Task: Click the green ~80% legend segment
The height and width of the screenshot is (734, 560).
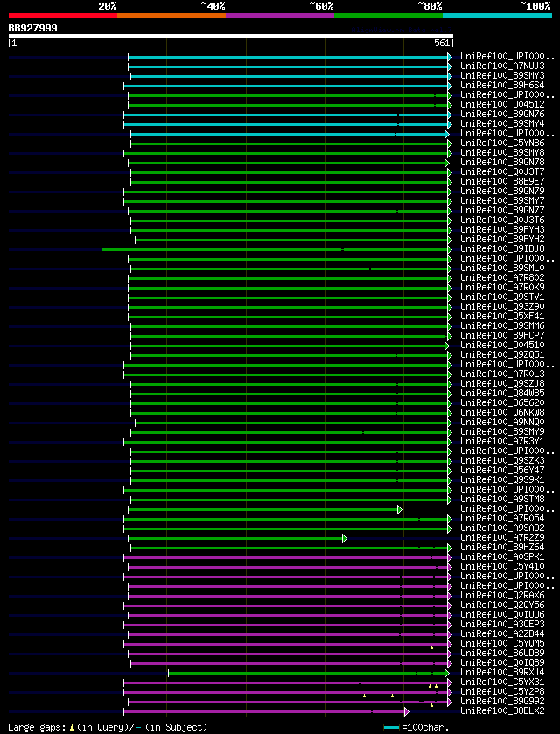Action: [388, 16]
